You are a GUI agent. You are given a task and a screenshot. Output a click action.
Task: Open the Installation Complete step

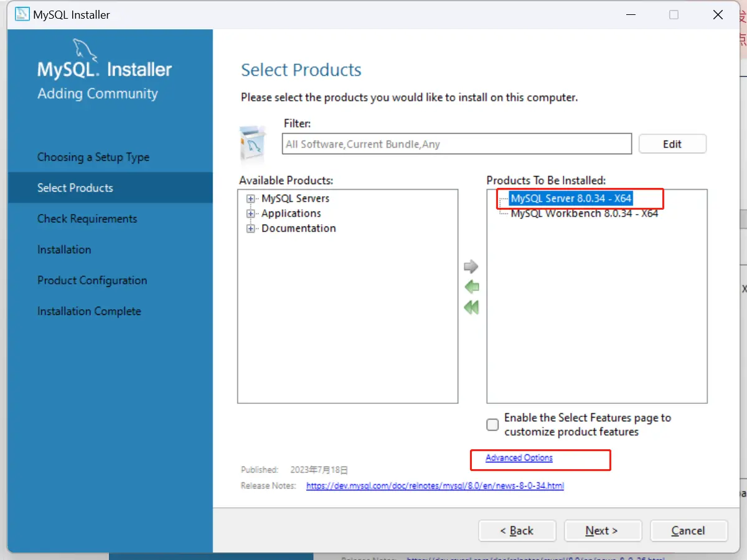pos(89,311)
